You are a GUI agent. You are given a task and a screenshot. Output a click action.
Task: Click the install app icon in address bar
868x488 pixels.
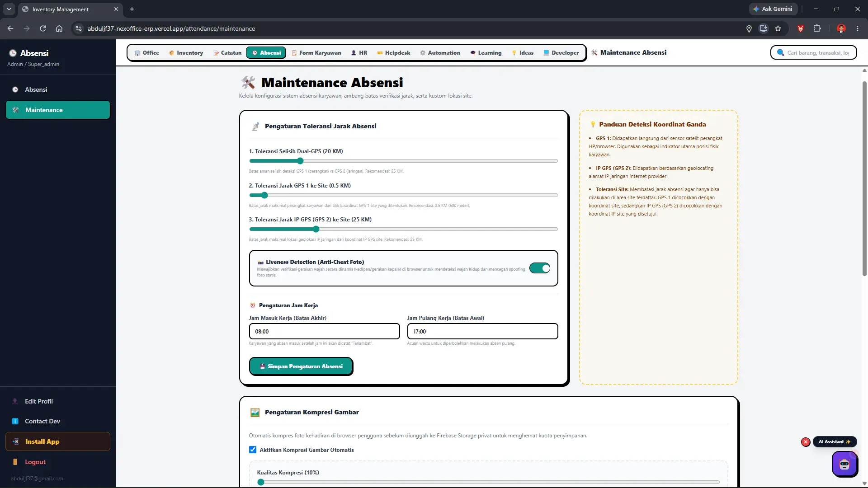[764, 28]
